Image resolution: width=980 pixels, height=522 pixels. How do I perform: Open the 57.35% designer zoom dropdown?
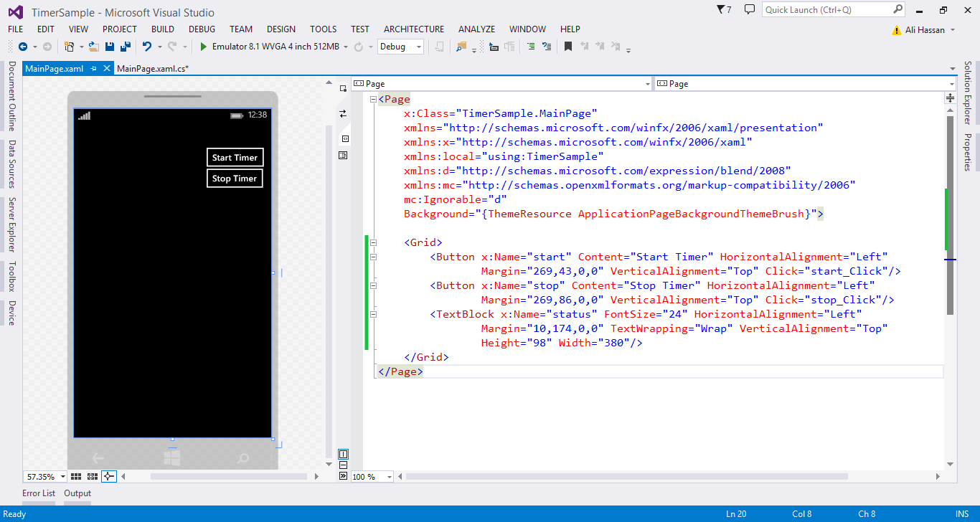[62, 476]
